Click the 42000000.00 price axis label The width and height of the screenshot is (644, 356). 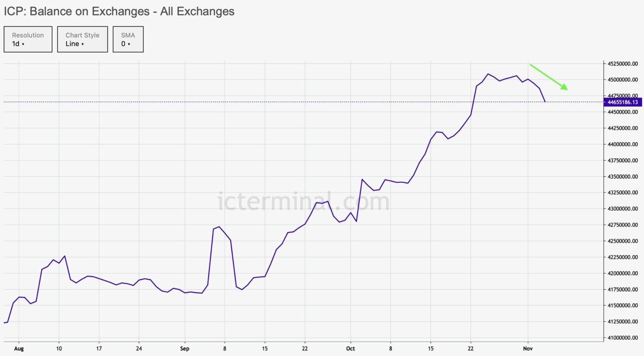coord(623,273)
